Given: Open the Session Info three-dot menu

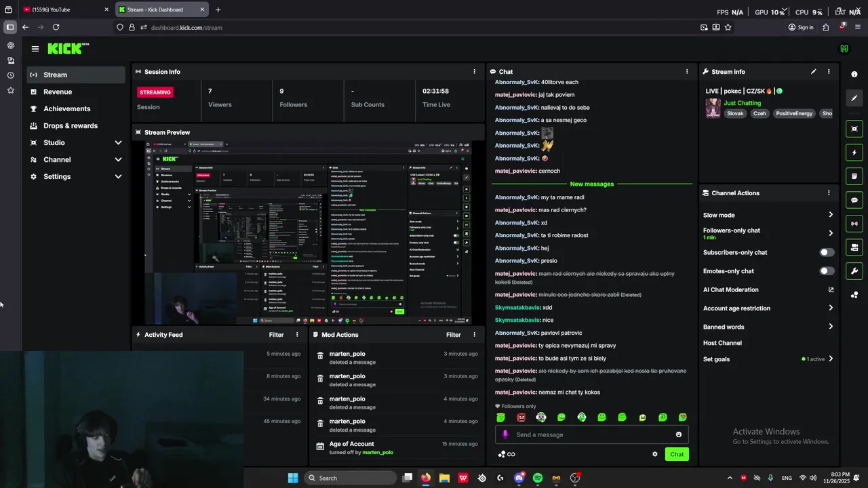Looking at the screenshot, I should tap(474, 71).
